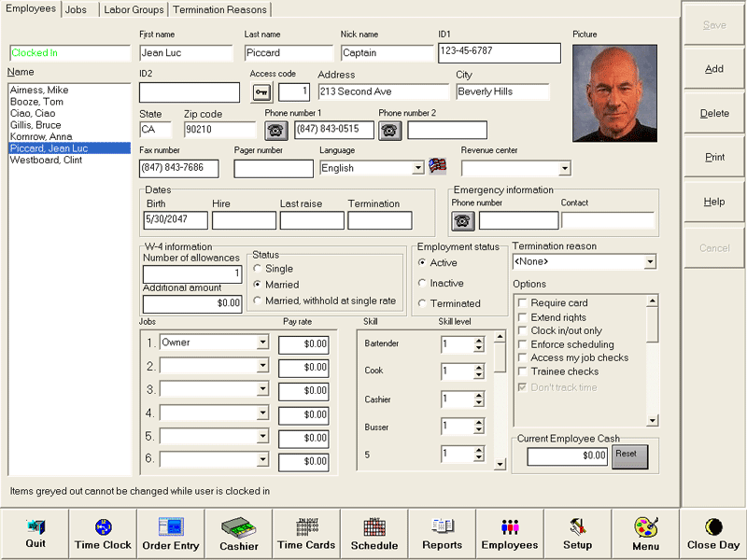
Task: Check the Enforce scheduling option
Action: coord(523,344)
